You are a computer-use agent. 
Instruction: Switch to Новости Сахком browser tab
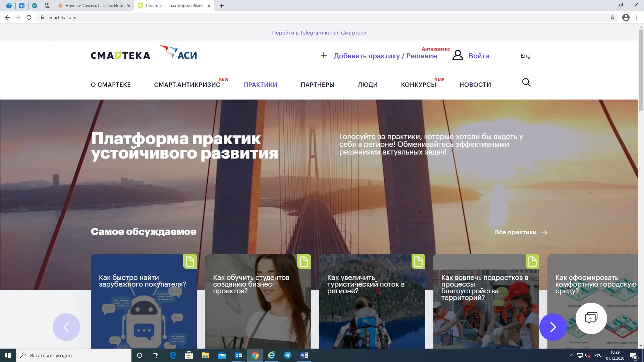95,6
